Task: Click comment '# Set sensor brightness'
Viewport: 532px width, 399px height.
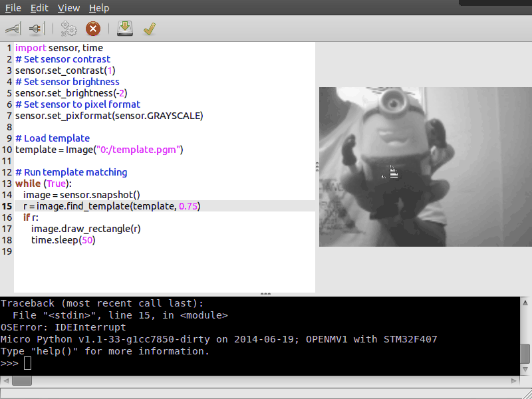Action: 67,82
